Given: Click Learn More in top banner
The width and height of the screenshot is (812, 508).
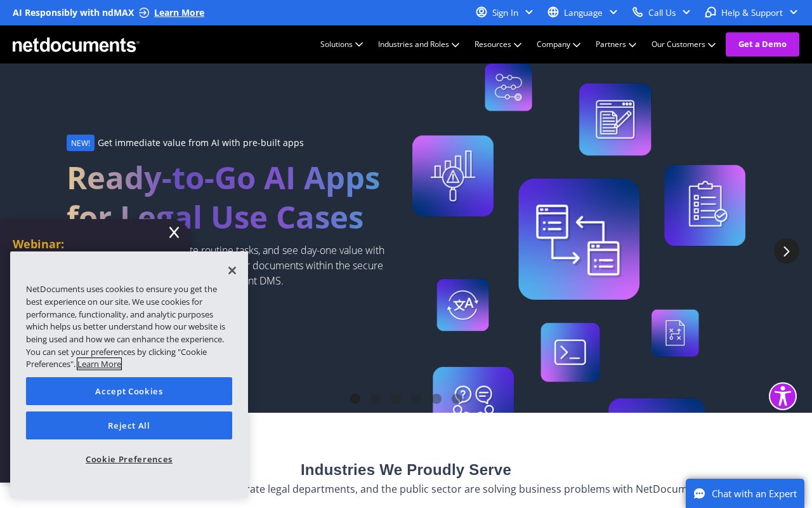Looking at the screenshot, I should coord(179,13).
